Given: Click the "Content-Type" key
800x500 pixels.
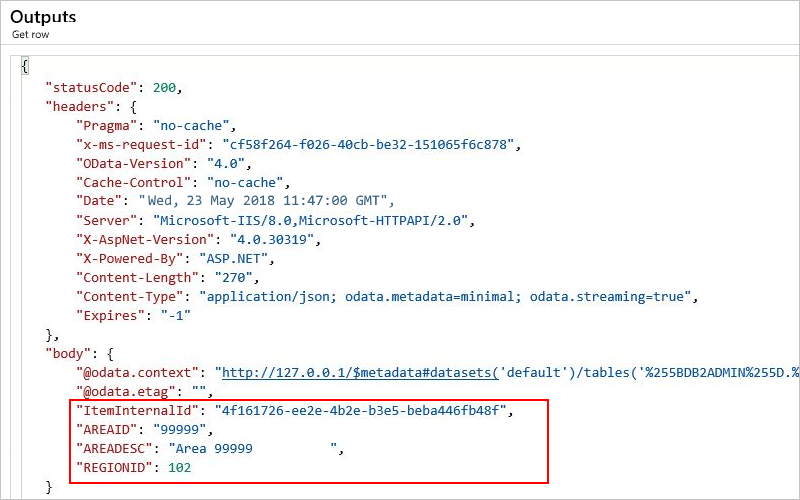Looking at the screenshot, I should pos(130,296).
